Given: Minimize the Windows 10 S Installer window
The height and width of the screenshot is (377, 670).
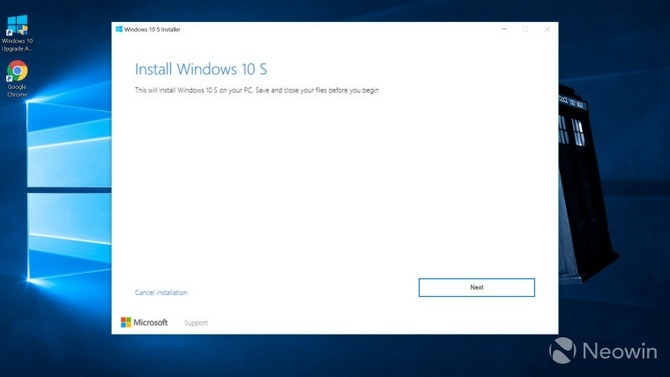Looking at the screenshot, I should tap(504, 29).
